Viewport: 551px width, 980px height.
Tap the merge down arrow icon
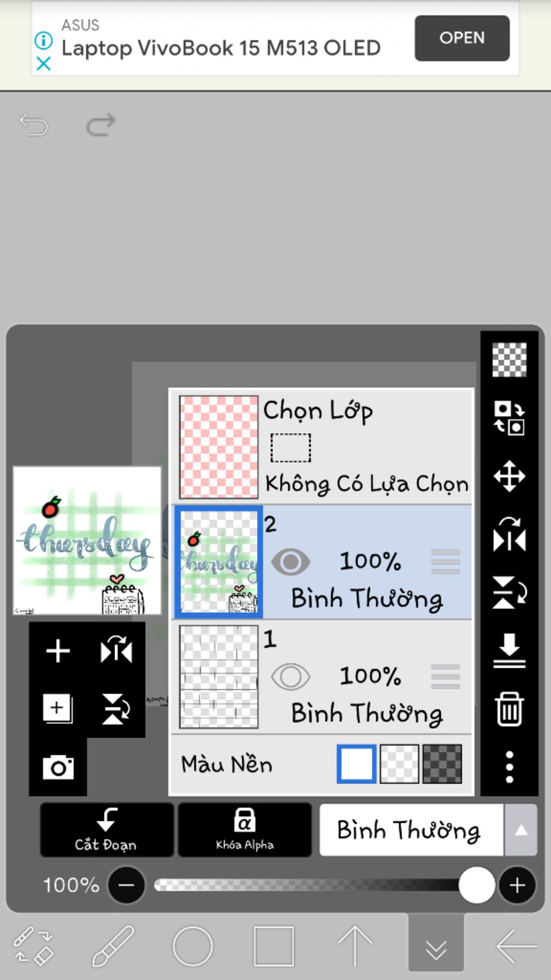point(509,650)
